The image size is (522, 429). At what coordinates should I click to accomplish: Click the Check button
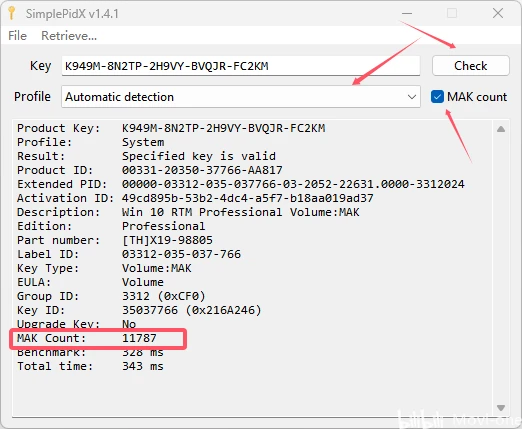pos(471,66)
